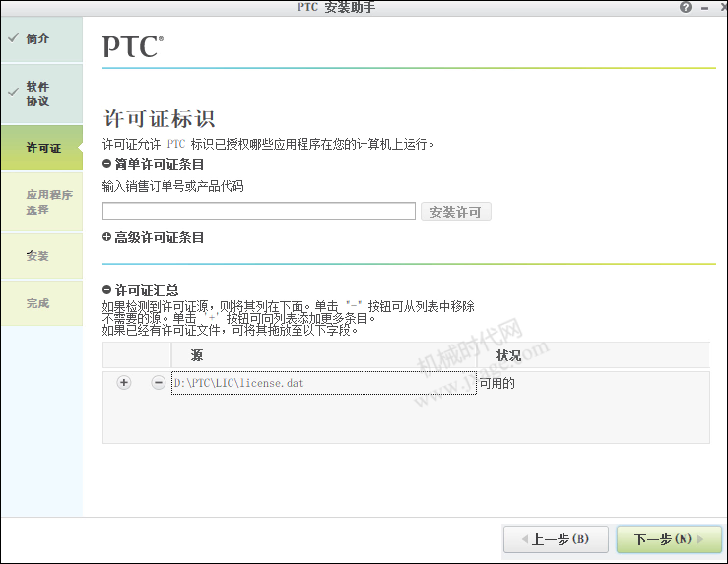Remove license.dat source with minus icon
This screenshot has height=564, width=728.
coord(159,383)
